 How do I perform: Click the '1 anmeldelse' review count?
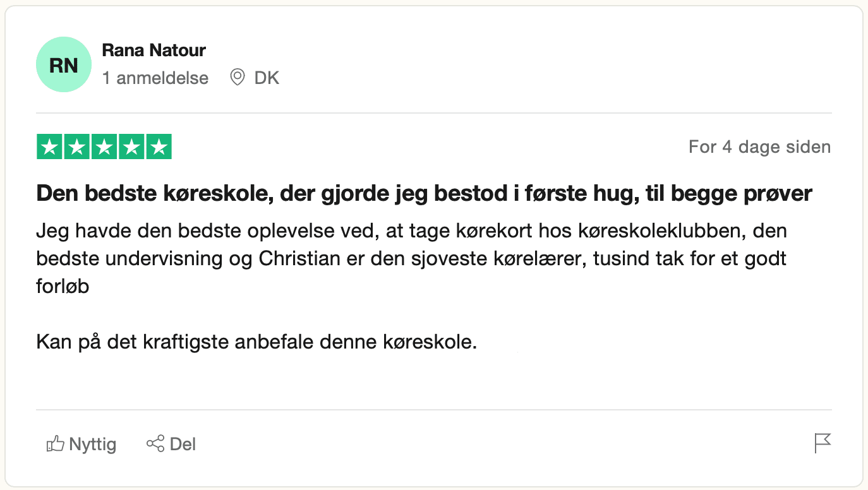click(x=155, y=78)
